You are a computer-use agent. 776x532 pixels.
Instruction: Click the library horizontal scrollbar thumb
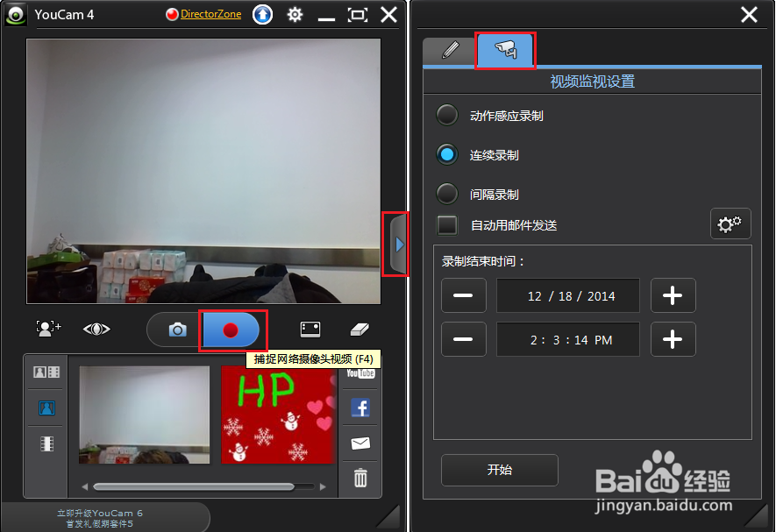194,487
